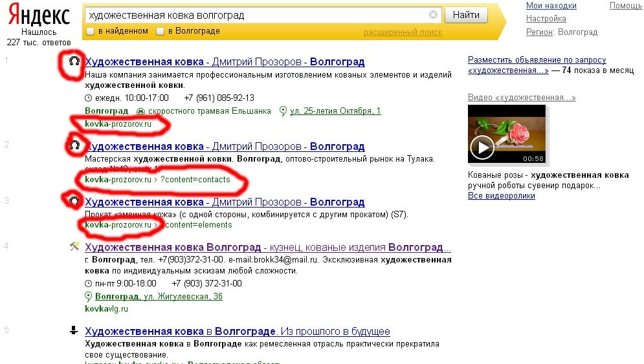Open the first result titled Дмитрий Прозоров
The image size is (644, 364).
(x=225, y=61)
